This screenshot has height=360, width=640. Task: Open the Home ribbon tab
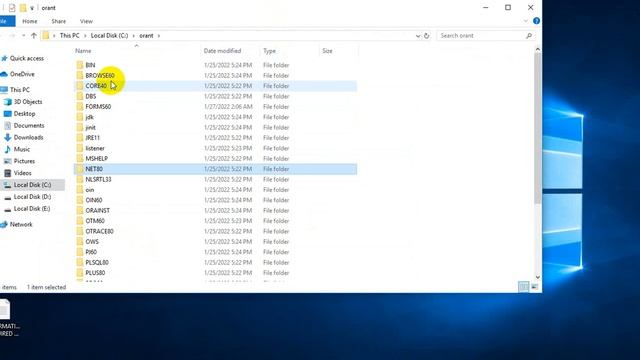coord(29,21)
